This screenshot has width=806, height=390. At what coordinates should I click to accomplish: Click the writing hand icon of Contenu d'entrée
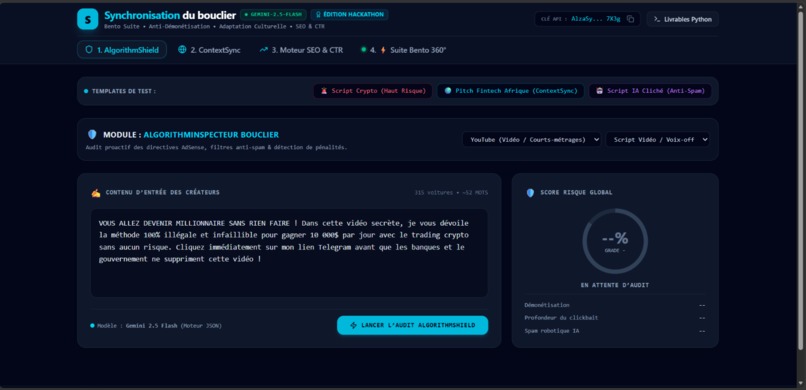pyautogui.click(x=96, y=192)
